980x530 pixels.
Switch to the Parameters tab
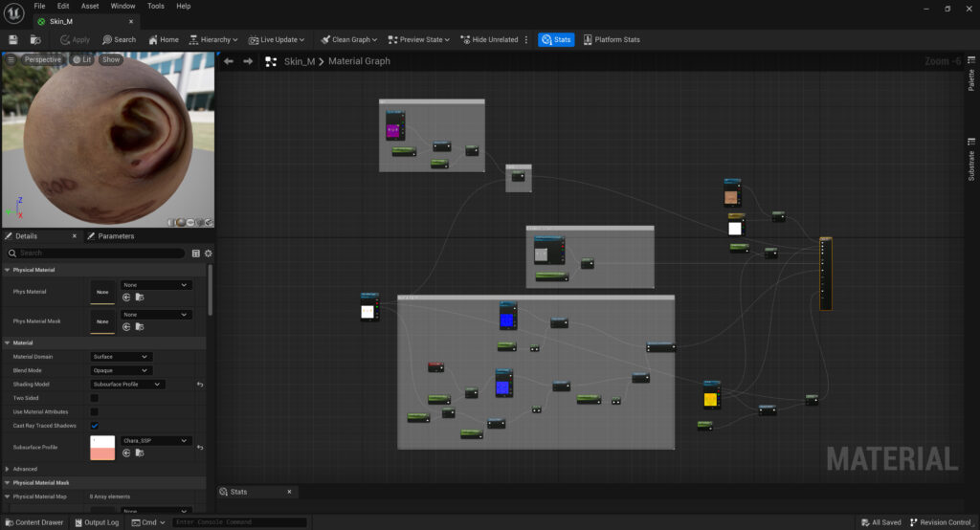pos(111,236)
